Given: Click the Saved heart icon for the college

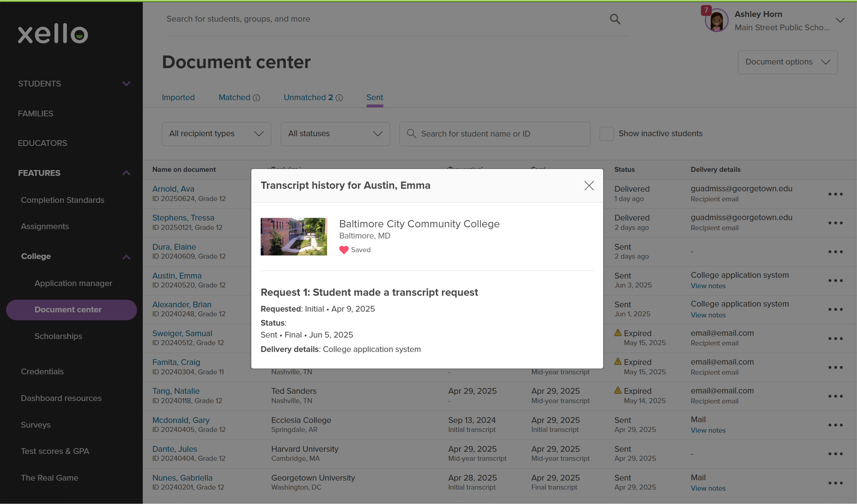Looking at the screenshot, I should (344, 250).
